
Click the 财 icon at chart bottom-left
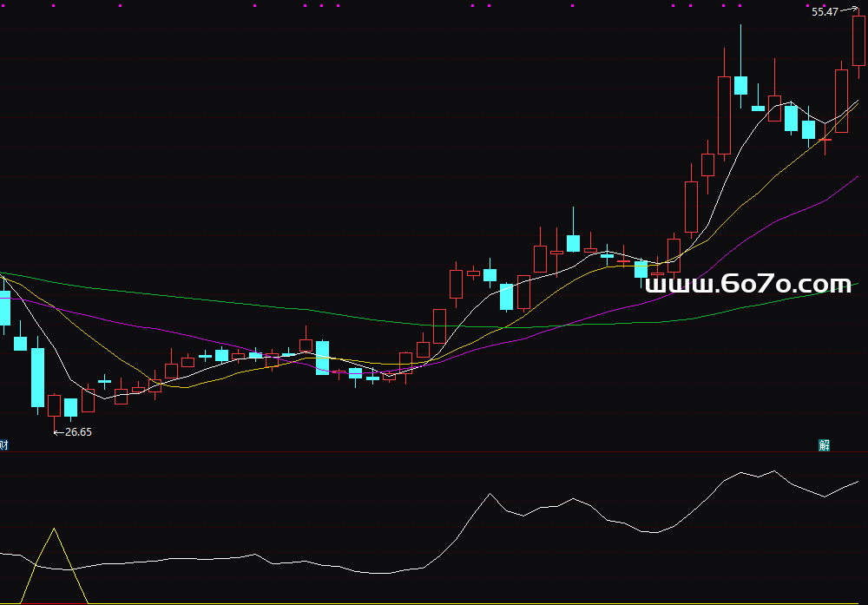pyautogui.click(x=4, y=445)
